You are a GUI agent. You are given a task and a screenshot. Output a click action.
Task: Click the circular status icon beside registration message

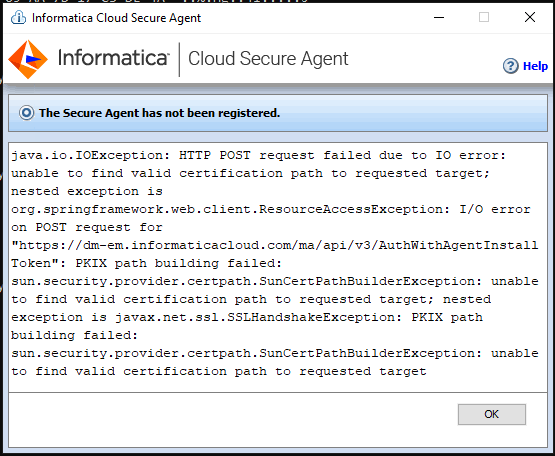tap(27, 113)
